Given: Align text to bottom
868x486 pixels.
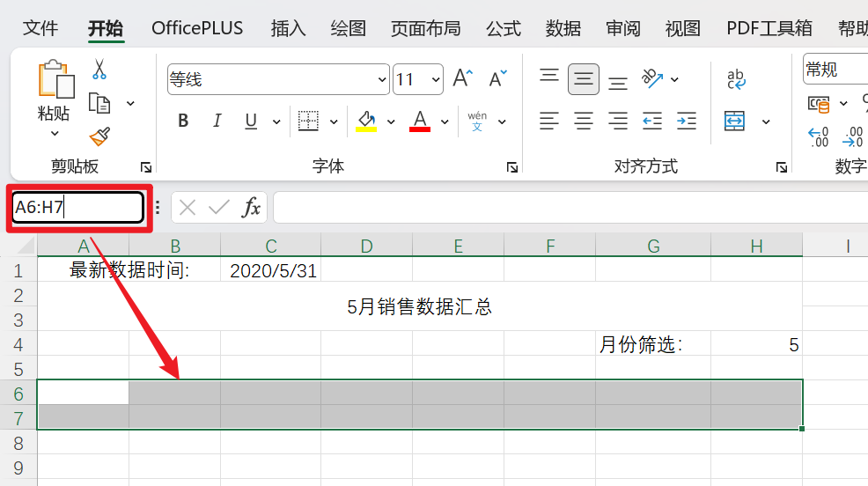Looking at the screenshot, I should click(618, 83).
